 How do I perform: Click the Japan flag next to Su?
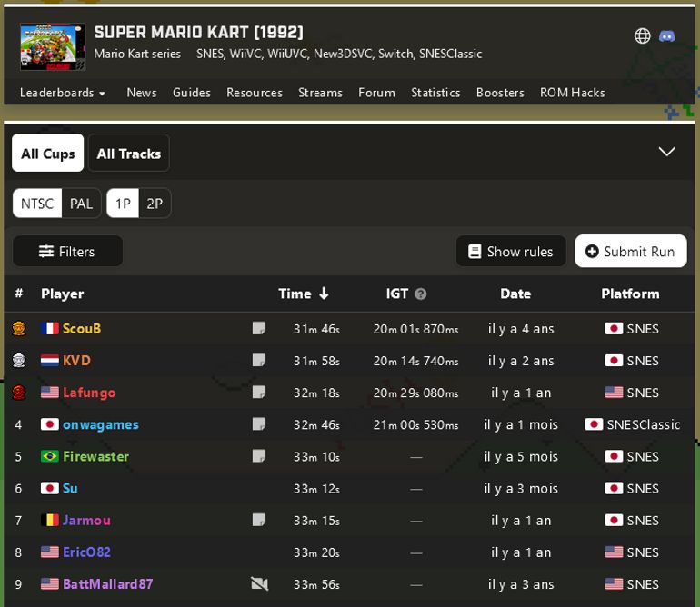[50, 488]
